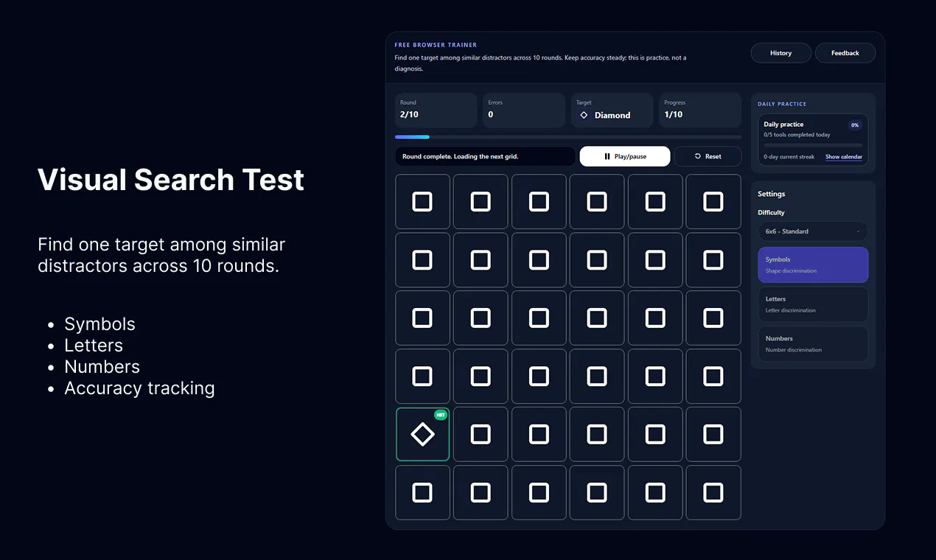Viewport: 936px width, 560px height.
Task: Click the DAILY PRACTICE section label
Action: [x=782, y=104]
